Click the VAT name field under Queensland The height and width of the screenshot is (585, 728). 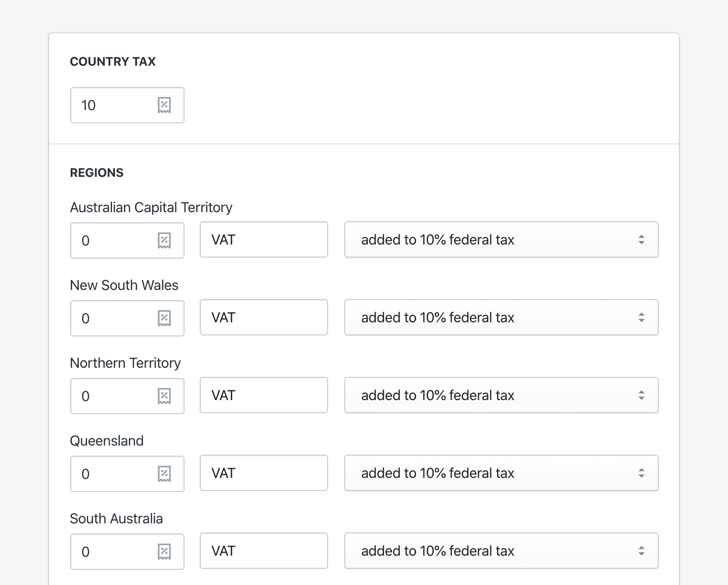click(x=263, y=473)
